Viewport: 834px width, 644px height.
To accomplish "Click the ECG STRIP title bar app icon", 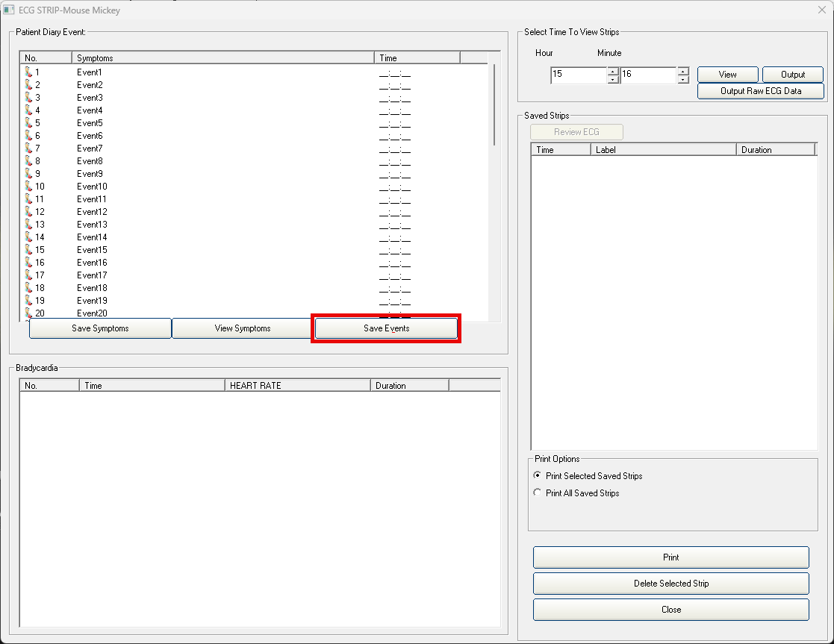I will point(10,10).
